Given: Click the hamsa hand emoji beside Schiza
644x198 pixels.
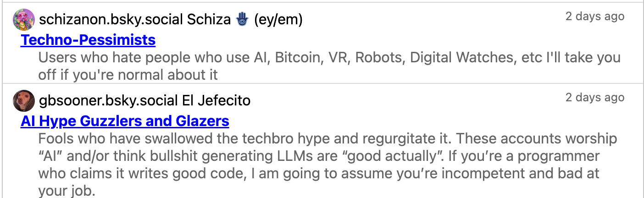Looking at the screenshot, I should (x=242, y=20).
